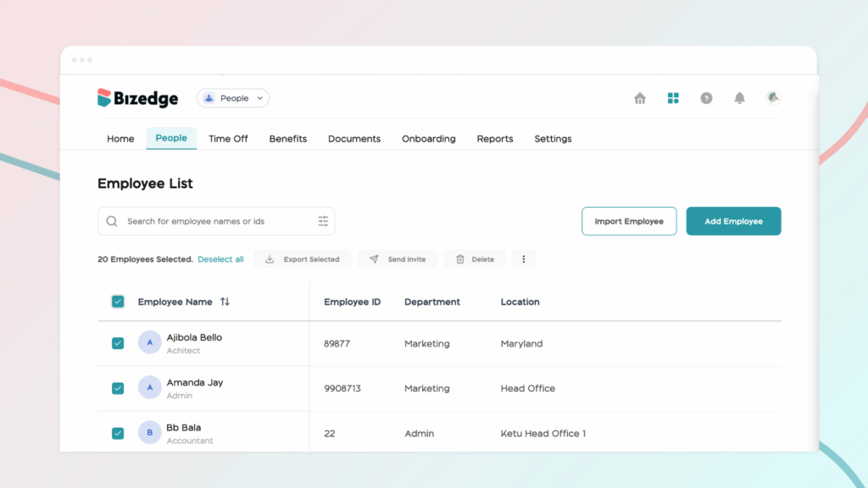This screenshot has width=868, height=488.
Task: Open the apps grid icon
Action: click(673, 98)
